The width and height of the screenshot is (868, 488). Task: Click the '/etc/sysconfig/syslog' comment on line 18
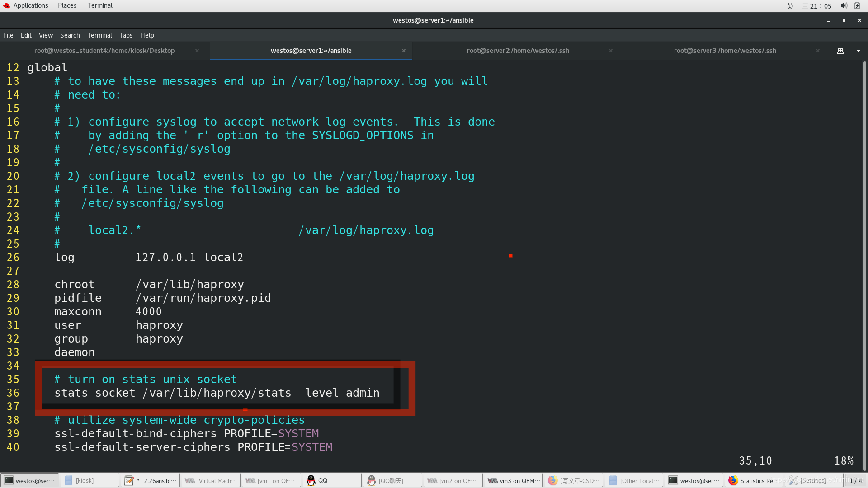(159, 149)
